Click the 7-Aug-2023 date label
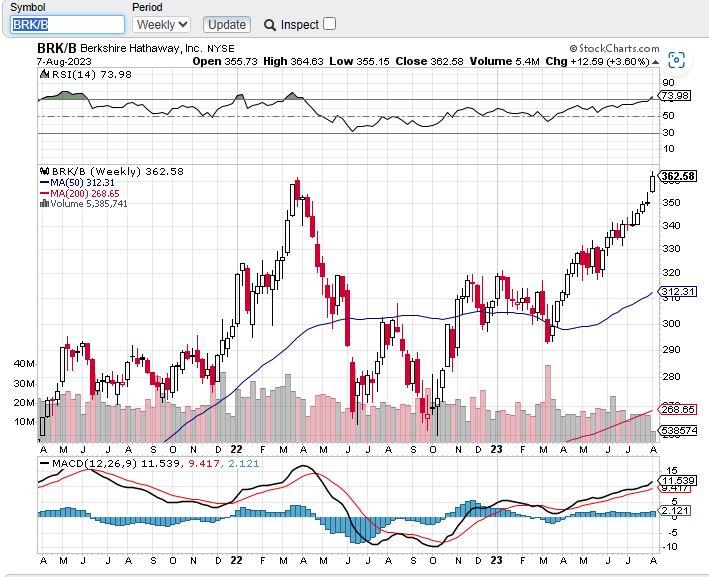 (x=64, y=61)
